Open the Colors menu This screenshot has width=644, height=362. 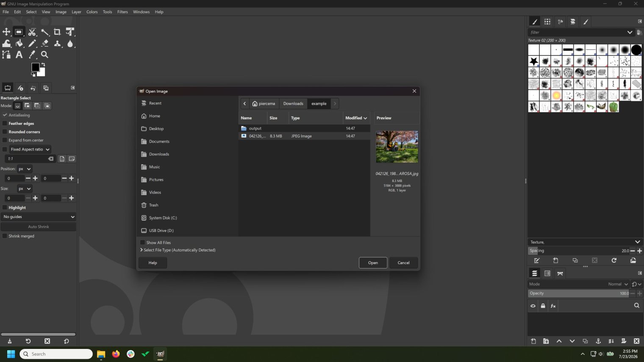(92, 12)
